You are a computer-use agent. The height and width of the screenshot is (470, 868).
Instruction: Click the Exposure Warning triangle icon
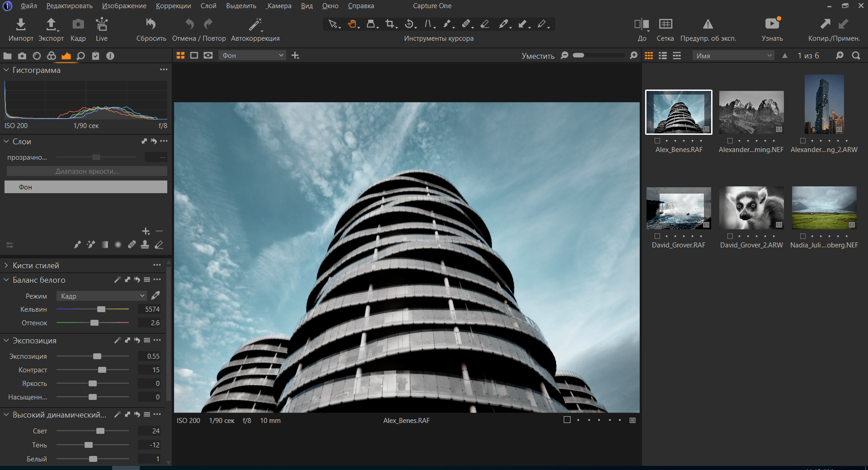(x=708, y=24)
